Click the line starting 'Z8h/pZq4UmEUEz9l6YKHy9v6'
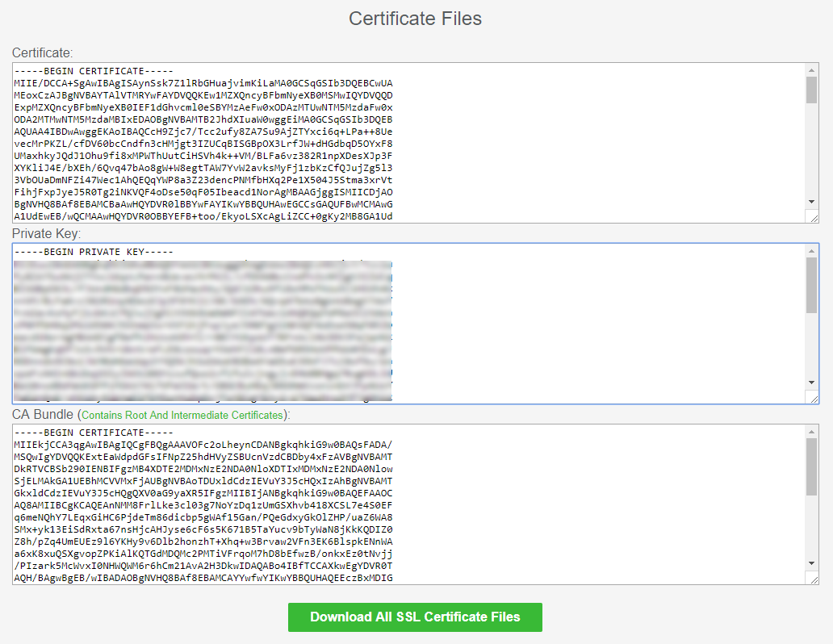The width and height of the screenshot is (833, 644). tap(203, 542)
